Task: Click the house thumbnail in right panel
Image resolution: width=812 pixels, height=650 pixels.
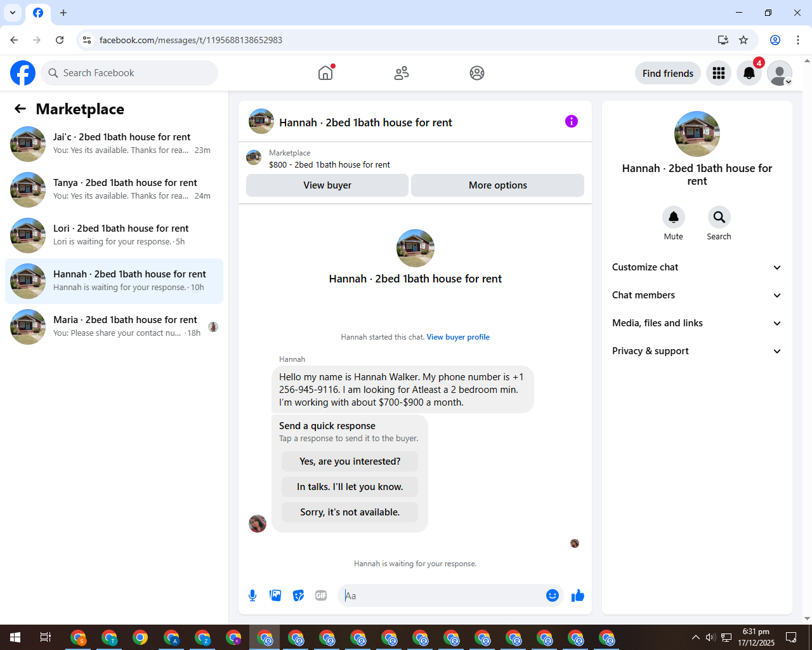Action: [697, 134]
